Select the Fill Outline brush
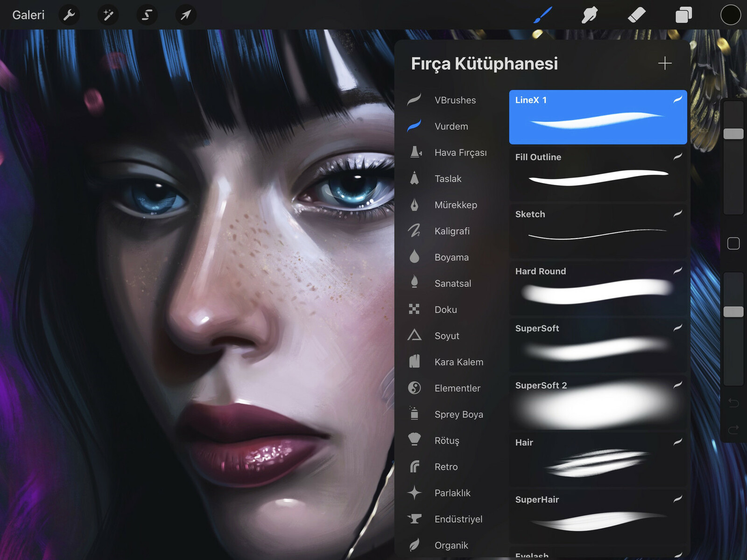 (598, 174)
